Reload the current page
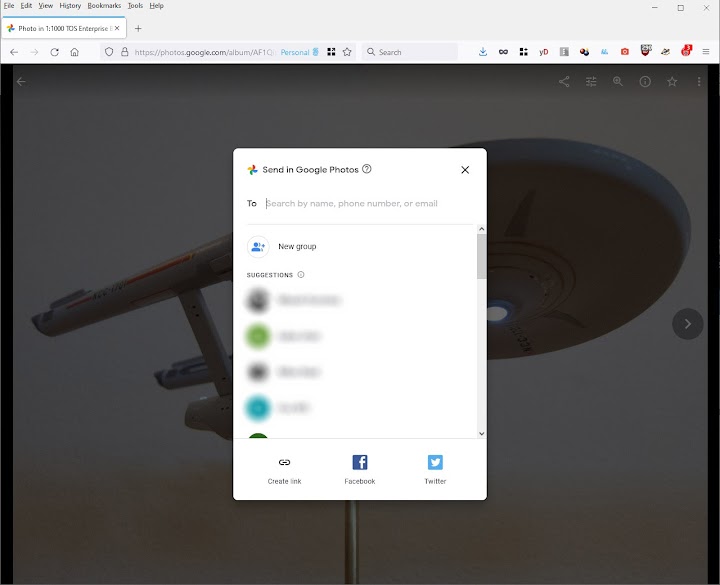 pos(54,52)
